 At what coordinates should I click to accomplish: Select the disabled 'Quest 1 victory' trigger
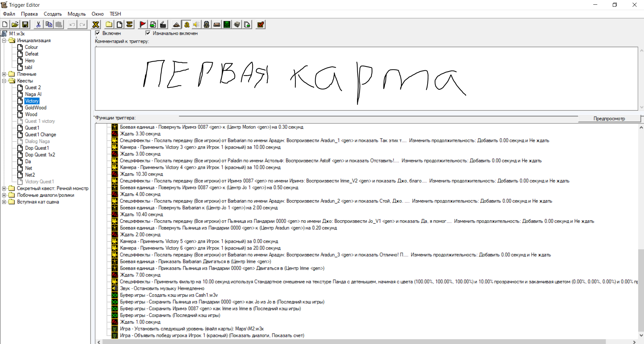40,121
